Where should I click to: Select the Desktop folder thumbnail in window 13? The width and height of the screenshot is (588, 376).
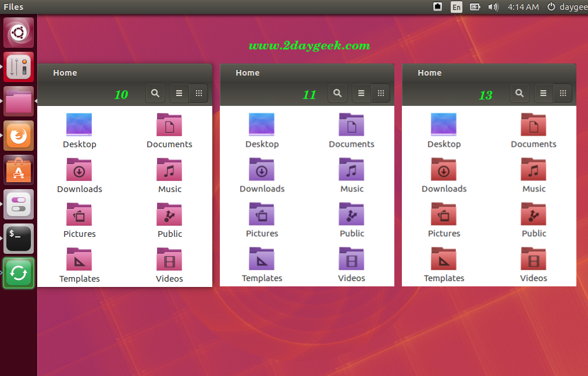point(444,125)
